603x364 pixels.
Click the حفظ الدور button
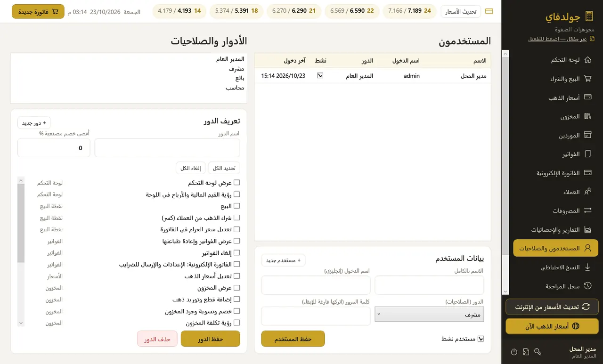click(210, 339)
